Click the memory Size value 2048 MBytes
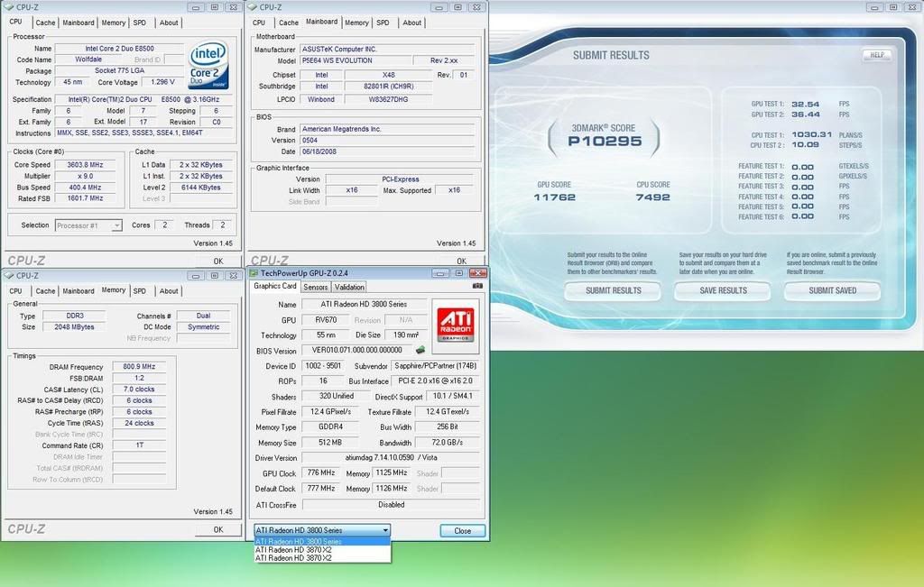This screenshot has width=924, height=587. tap(74, 326)
